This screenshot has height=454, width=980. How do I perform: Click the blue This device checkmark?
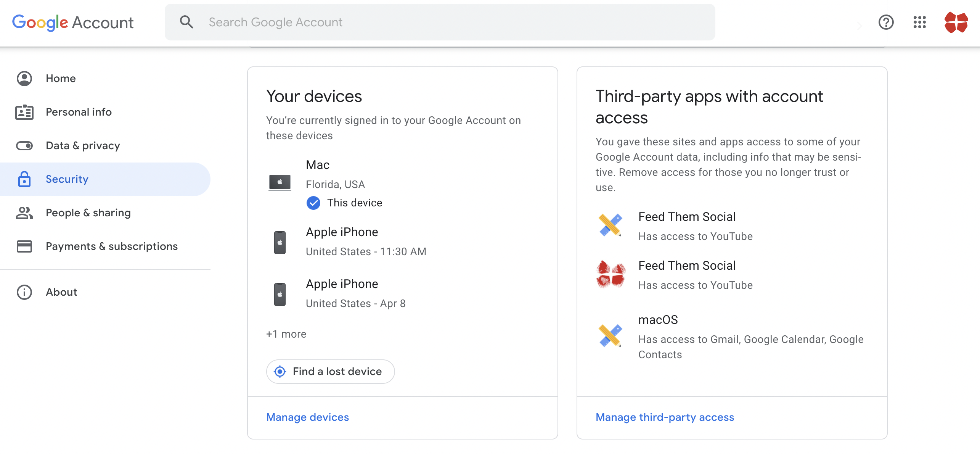click(313, 203)
